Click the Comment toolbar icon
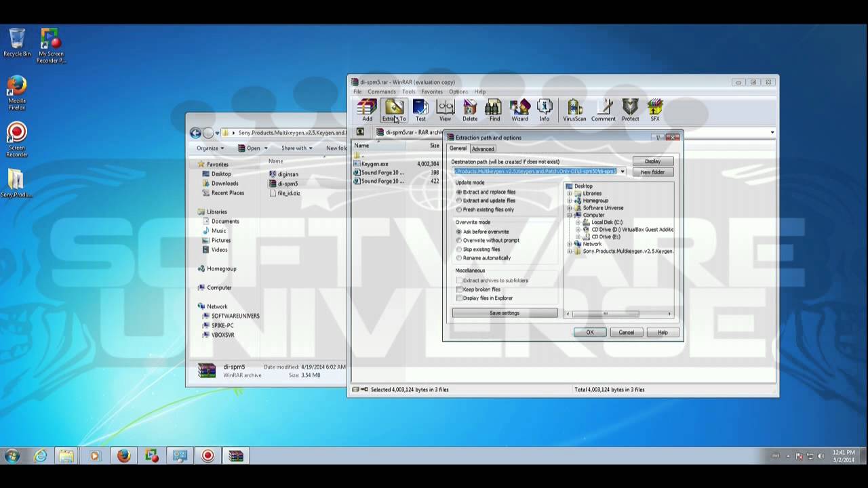 pyautogui.click(x=603, y=110)
